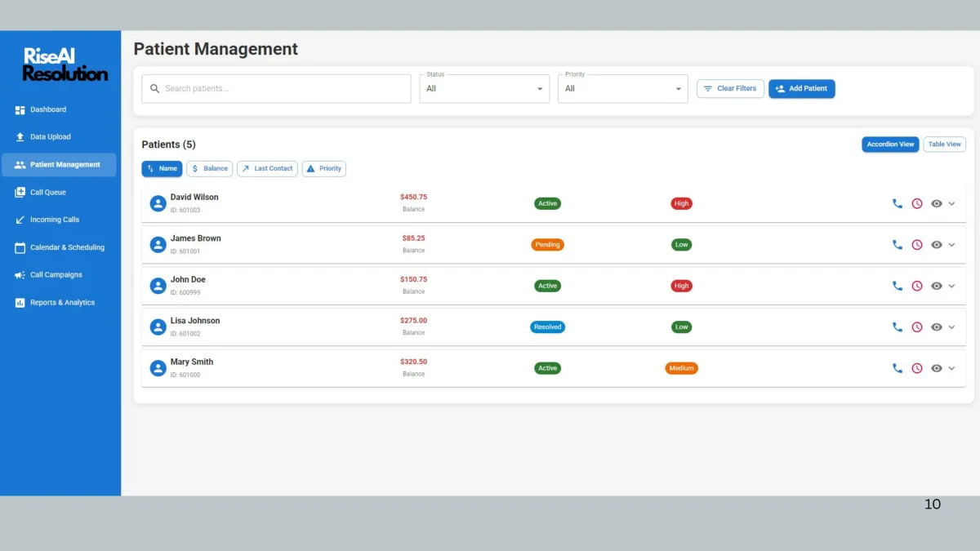Viewport: 980px width, 551px height.
Task: Call John Doe using phone icon
Action: point(898,286)
